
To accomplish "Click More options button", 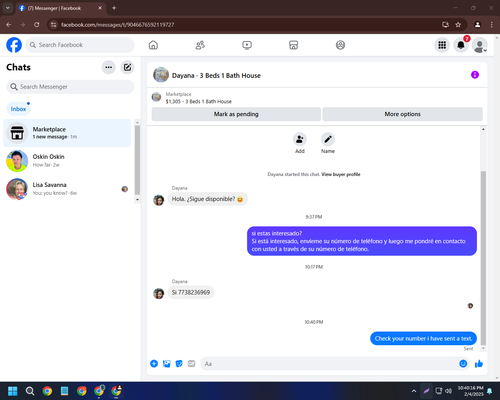I will coord(403,114).
